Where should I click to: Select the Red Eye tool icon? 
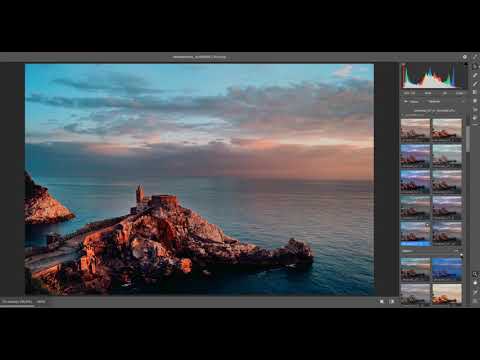pos(475,101)
